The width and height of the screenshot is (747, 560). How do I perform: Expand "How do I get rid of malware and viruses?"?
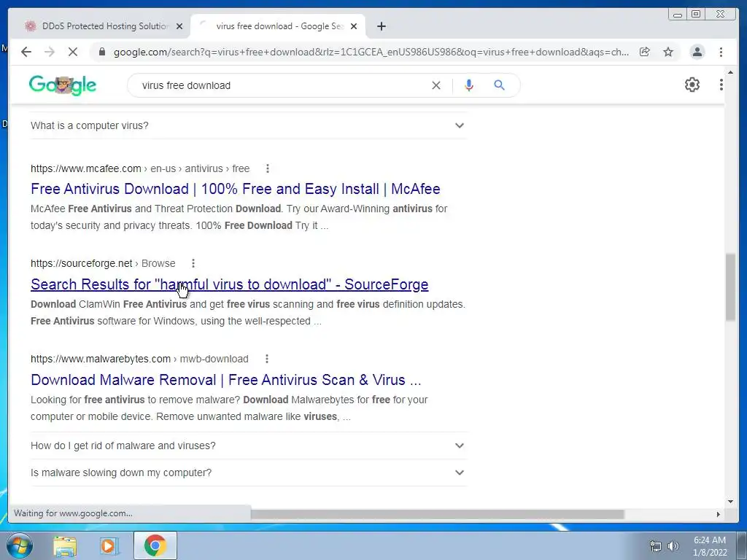point(248,446)
